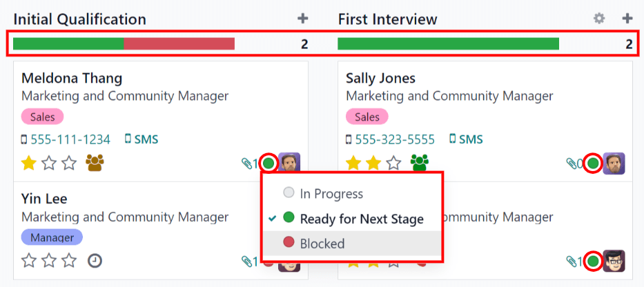Open the status dropdown on Sally Jones's card
This screenshot has width=644, height=287.
(x=592, y=164)
